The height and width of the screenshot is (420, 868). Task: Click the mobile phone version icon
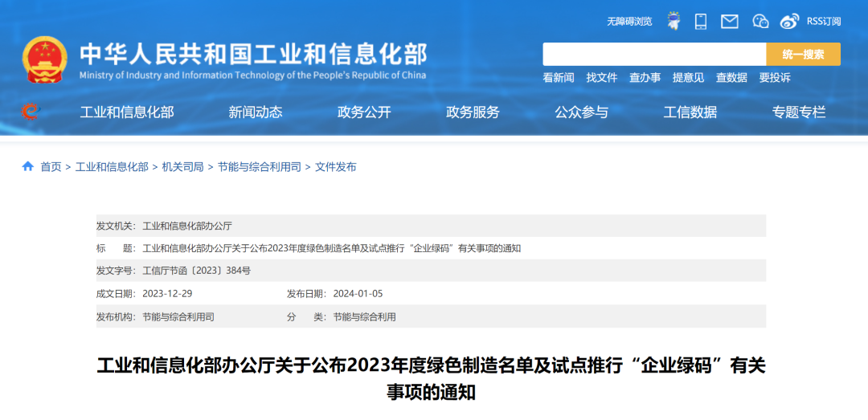coord(701,22)
